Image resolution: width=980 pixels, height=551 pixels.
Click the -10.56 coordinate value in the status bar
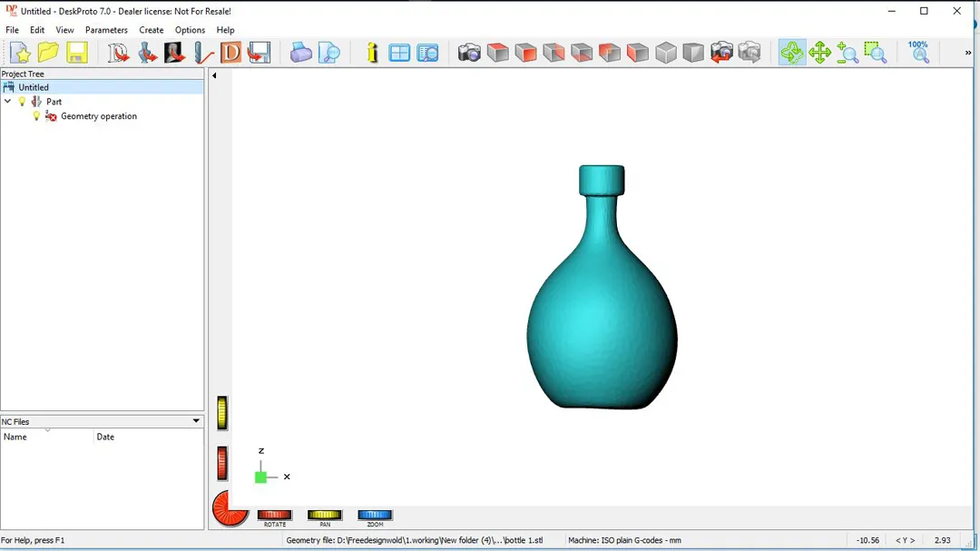pos(867,540)
